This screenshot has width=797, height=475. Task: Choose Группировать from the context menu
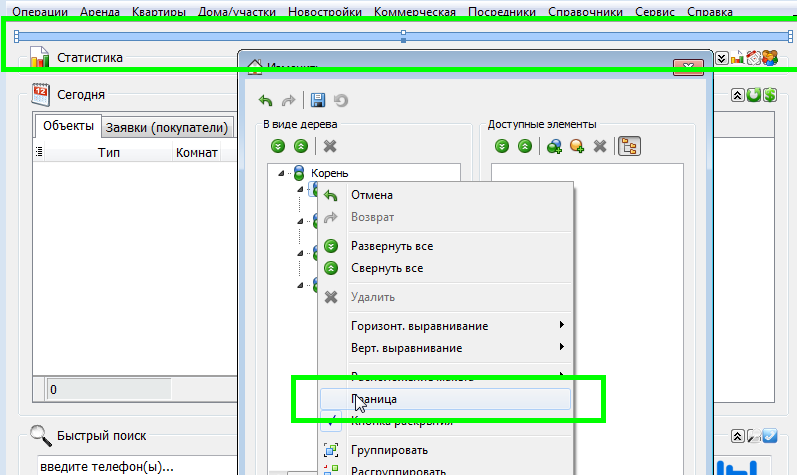pyautogui.click(x=391, y=449)
